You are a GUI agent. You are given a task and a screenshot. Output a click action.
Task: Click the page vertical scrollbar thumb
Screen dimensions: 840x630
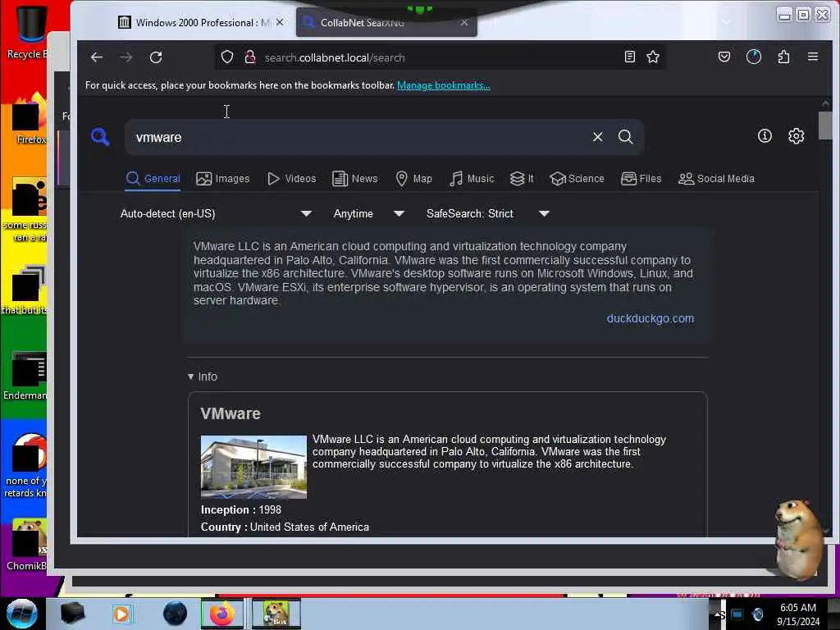point(825,126)
